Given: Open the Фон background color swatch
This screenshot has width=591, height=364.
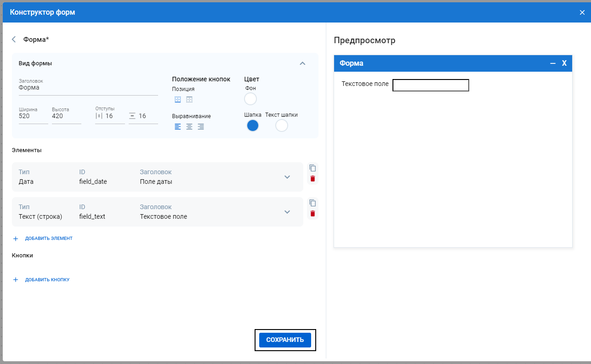Looking at the screenshot, I should (x=250, y=99).
